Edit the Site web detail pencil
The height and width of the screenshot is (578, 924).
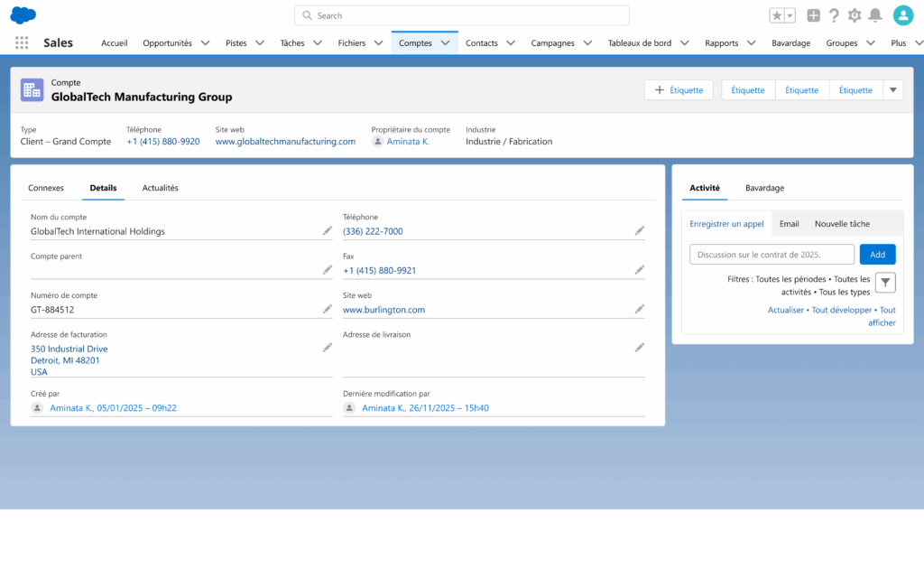(640, 309)
